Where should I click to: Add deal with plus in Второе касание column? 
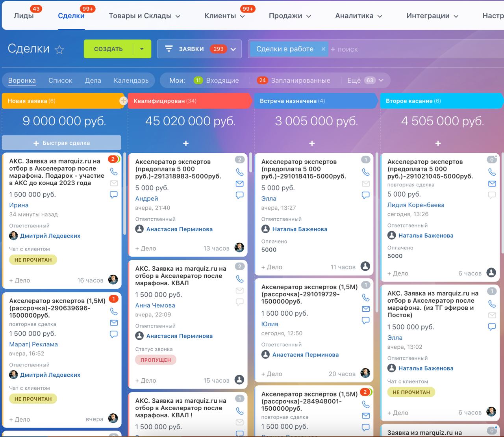click(438, 143)
